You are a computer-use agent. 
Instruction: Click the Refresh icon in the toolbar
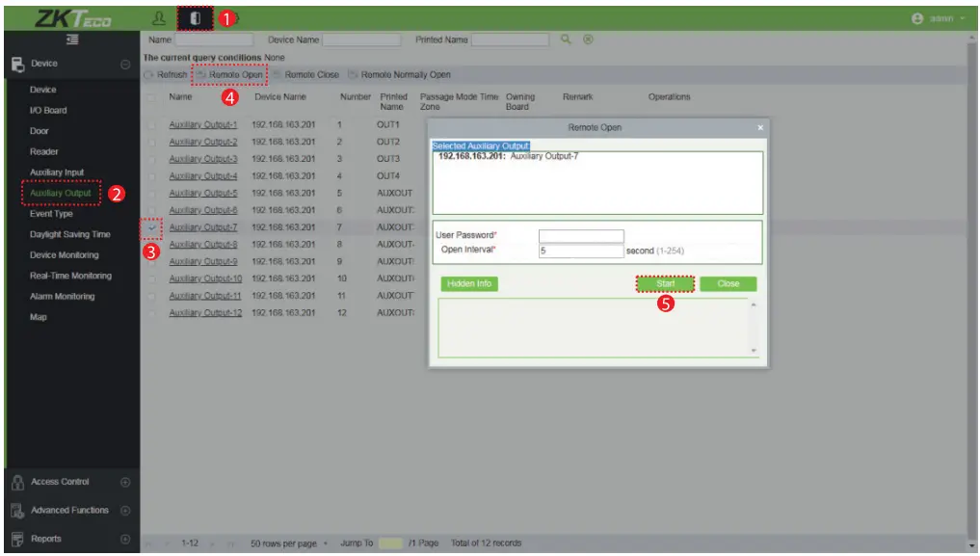(164, 74)
